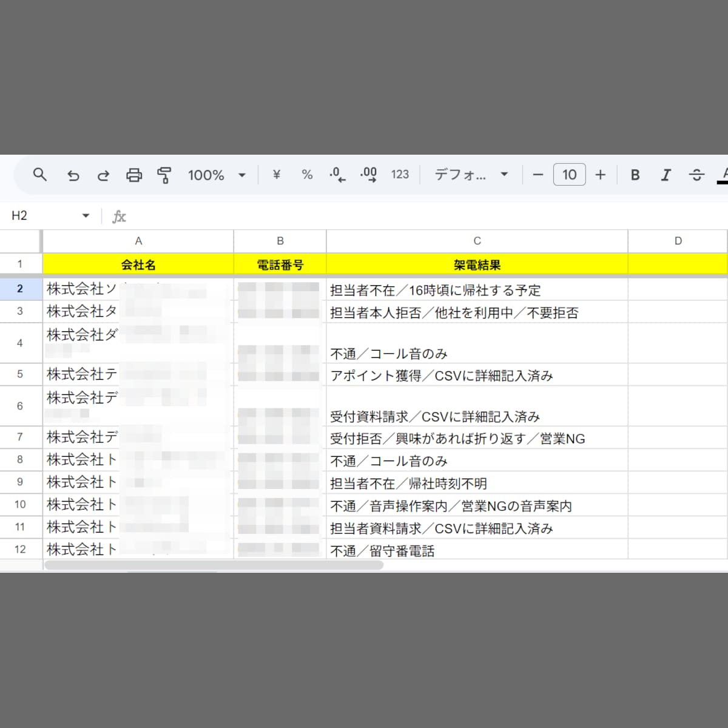728x728 pixels.
Task: Decrease font size with minus button
Action: [x=538, y=175]
